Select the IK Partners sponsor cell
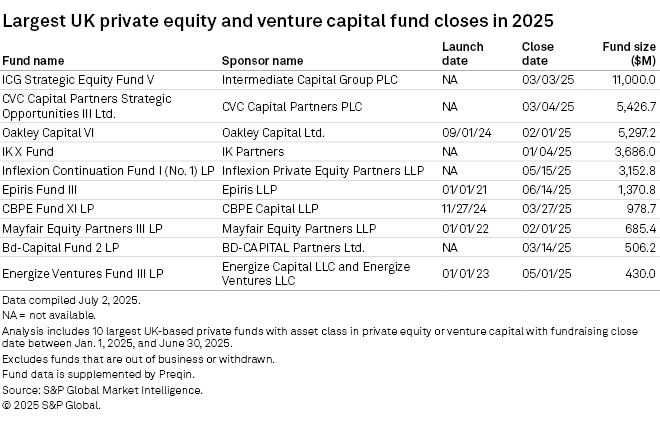660x422 pixels. click(x=250, y=150)
